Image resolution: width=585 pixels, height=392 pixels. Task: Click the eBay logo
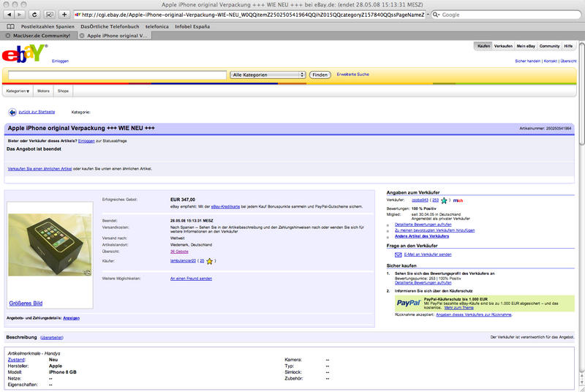25,53
